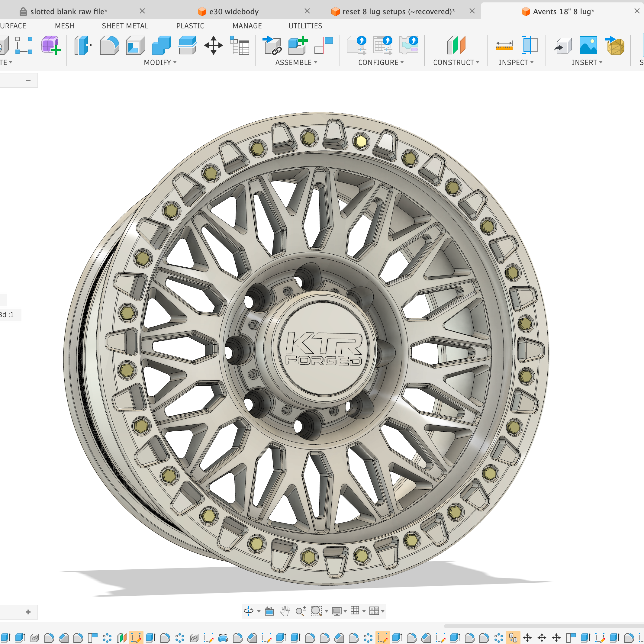Expand the bottom-left panel with plus button
Image resolution: width=644 pixels, height=644 pixels.
tap(28, 612)
